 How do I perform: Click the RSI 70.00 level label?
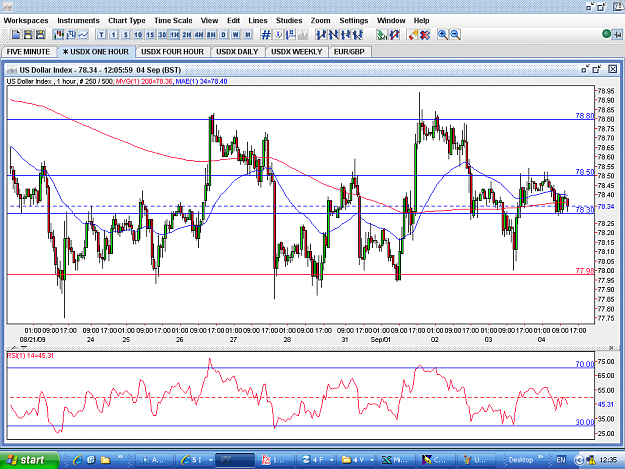(585, 364)
